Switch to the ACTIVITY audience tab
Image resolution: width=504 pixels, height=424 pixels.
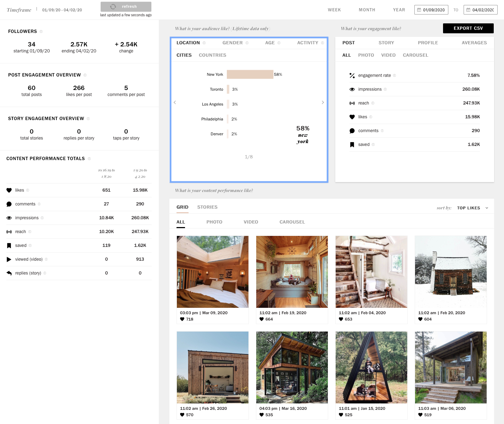point(308,43)
